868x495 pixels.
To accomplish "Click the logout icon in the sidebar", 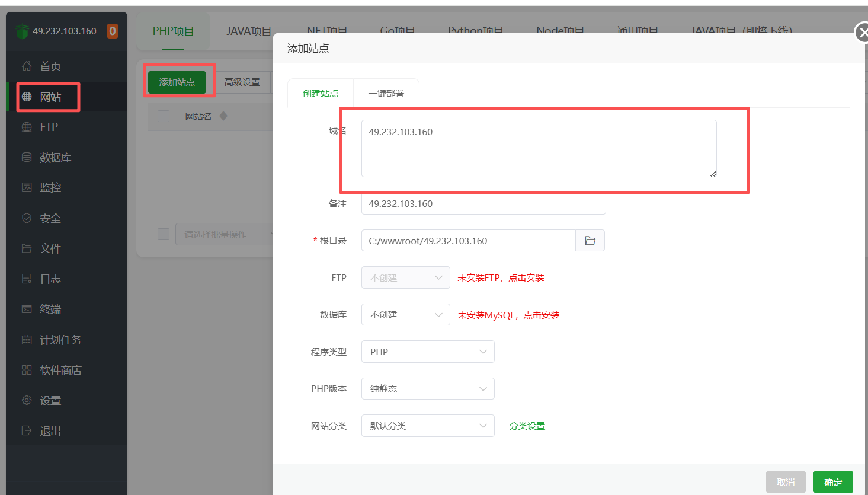I will [27, 430].
